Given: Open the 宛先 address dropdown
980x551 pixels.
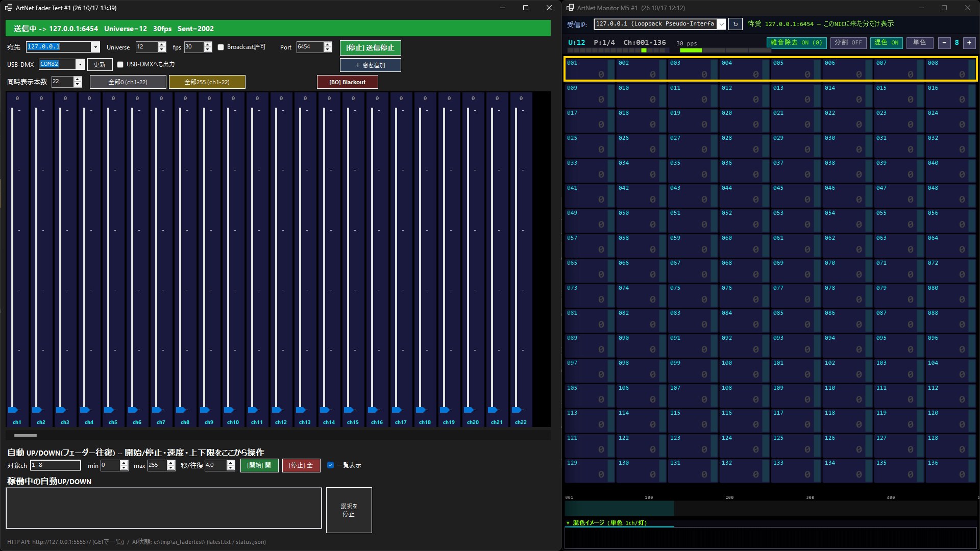Looking at the screenshot, I should tap(95, 47).
